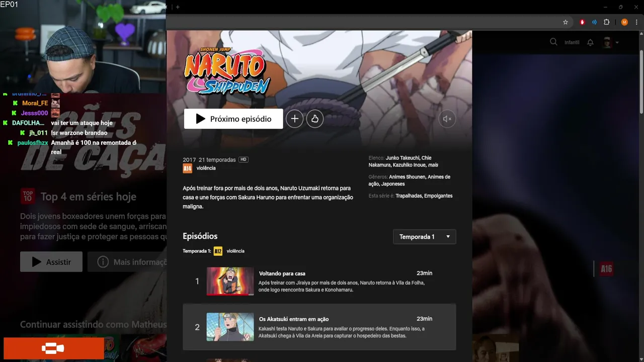The width and height of the screenshot is (644, 362).
Task: Click the Netflix profile avatar
Action: coord(607,42)
